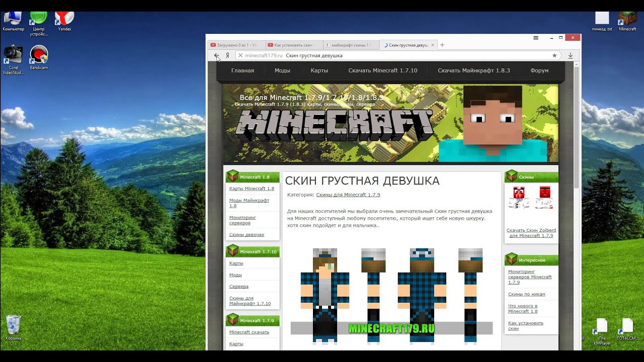Open category link Скины для Minecraft 1.7.9
The height and width of the screenshot is (362, 644).
[348, 195]
